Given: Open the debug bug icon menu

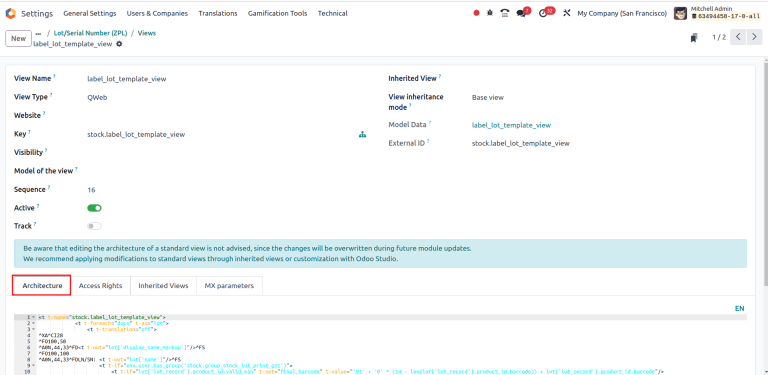Looking at the screenshot, I should pyautogui.click(x=490, y=13).
